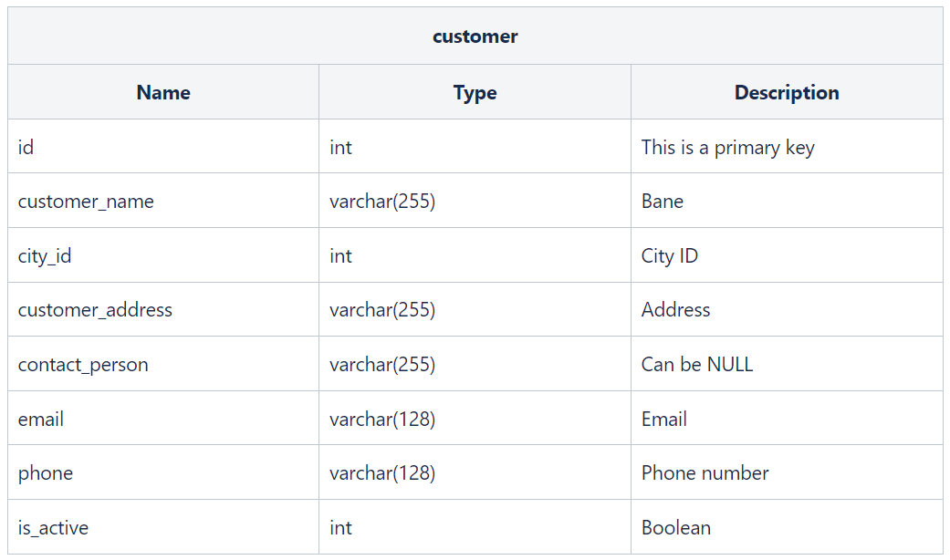
Task: Click the customer_address field cell
Action: 163,309
